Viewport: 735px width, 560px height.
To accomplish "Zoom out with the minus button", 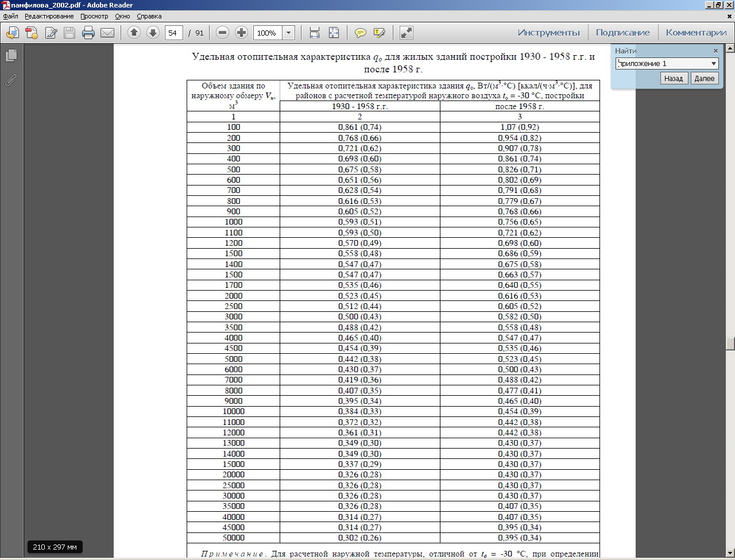I will [223, 33].
